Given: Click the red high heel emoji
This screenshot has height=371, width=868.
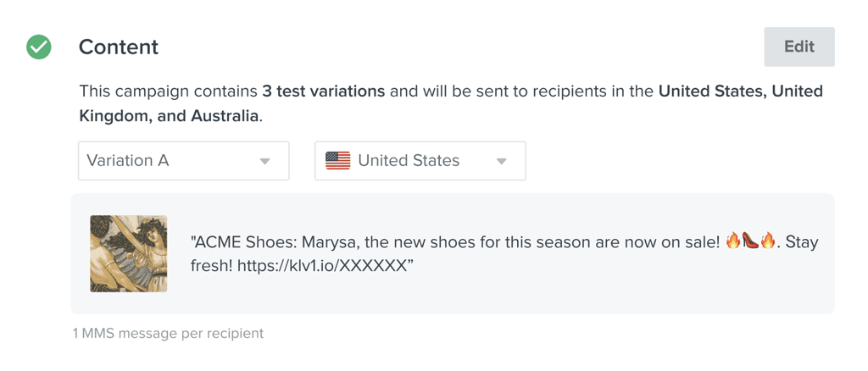Looking at the screenshot, I should point(750,241).
